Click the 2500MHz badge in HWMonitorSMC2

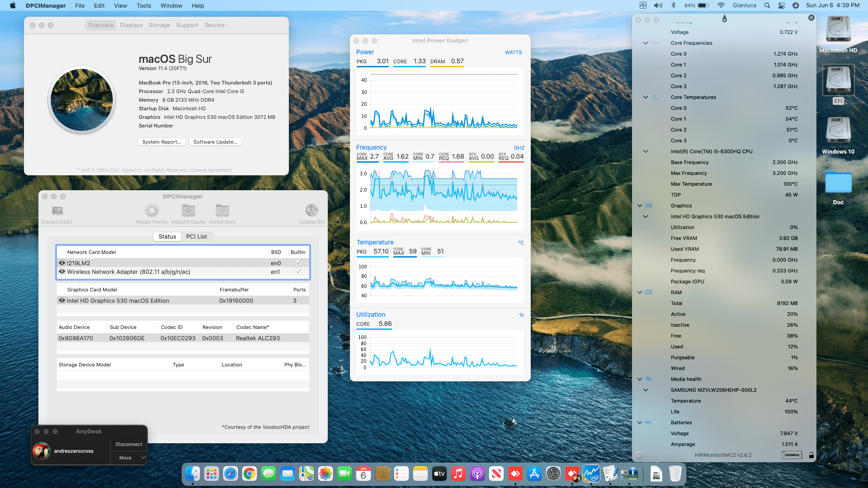click(x=792, y=455)
